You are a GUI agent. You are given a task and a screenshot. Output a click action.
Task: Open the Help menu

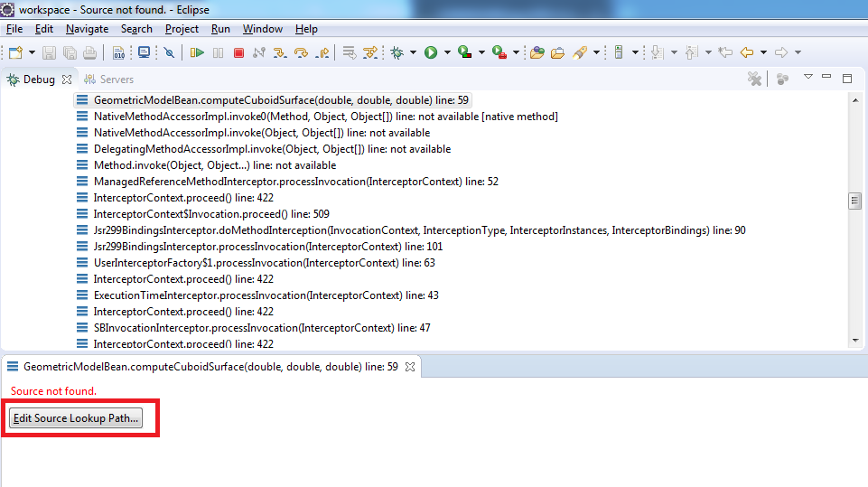(306, 29)
